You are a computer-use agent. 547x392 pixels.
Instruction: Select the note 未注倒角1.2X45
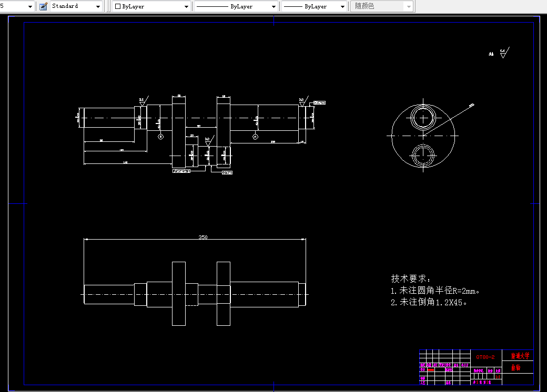pyautogui.click(x=429, y=302)
